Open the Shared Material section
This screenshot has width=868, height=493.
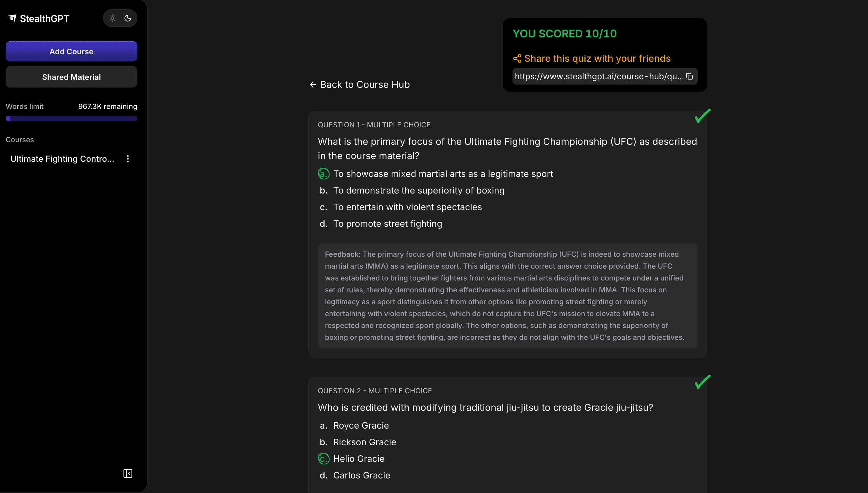[72, 77]
